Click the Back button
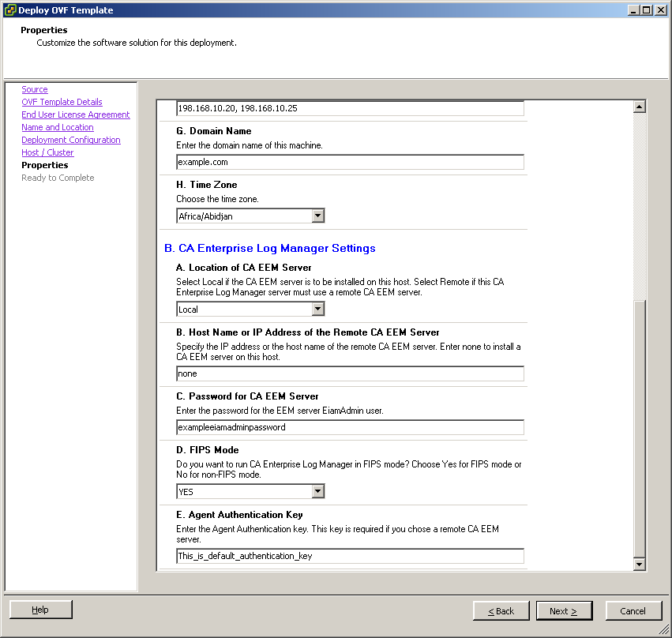 pyautogui.click(x=501, y=610)
